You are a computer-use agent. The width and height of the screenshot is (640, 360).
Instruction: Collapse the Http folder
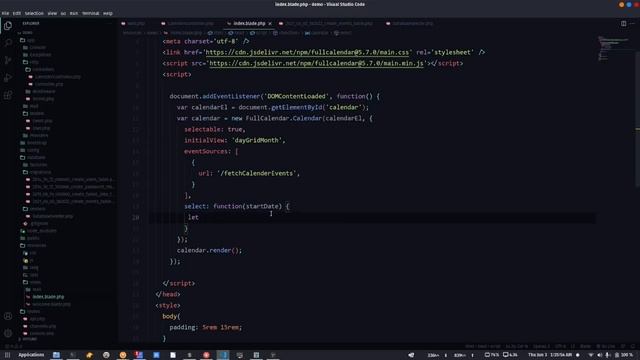tap(31, 62)
